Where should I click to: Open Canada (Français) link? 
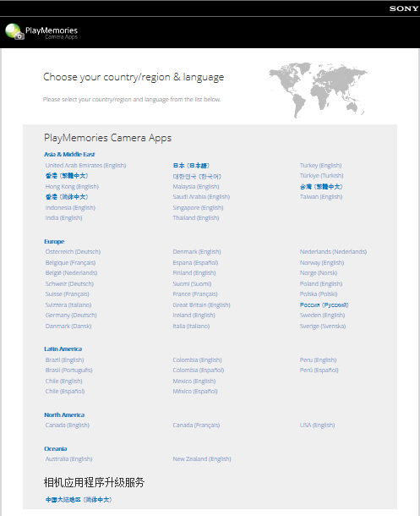(x=196, y=425)
